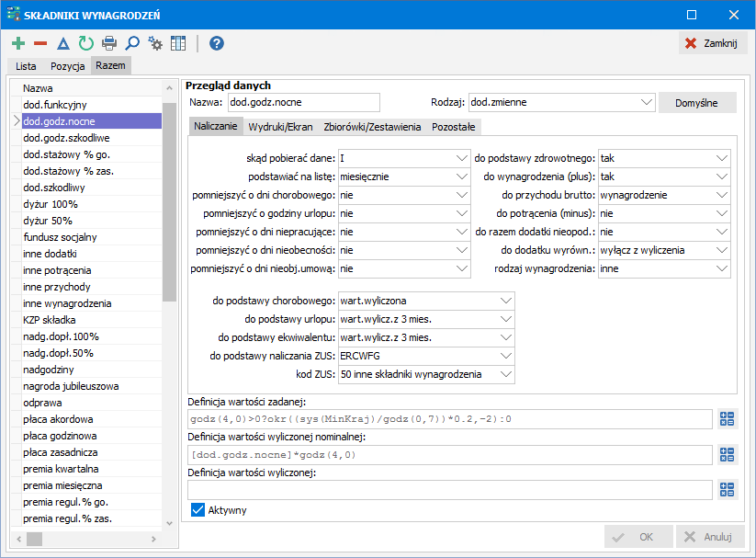Select dod.funkcyjny in the list

pyautogui.click(x=92, y=105)
